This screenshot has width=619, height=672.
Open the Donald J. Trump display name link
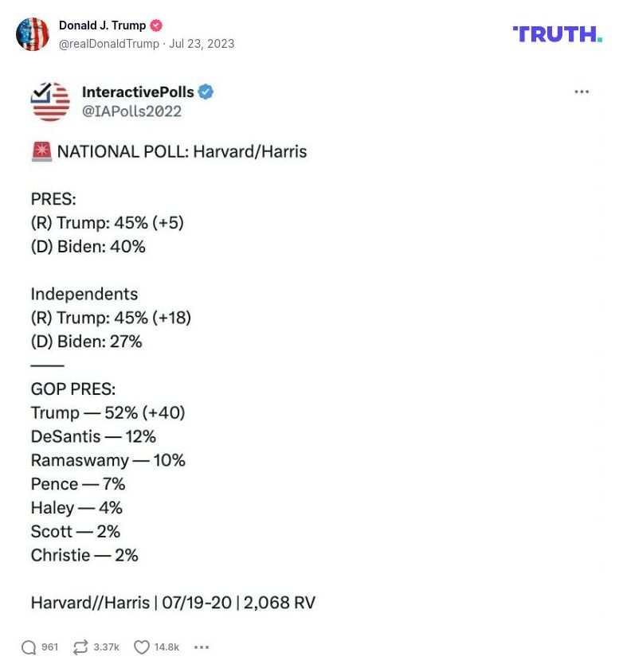102,25
